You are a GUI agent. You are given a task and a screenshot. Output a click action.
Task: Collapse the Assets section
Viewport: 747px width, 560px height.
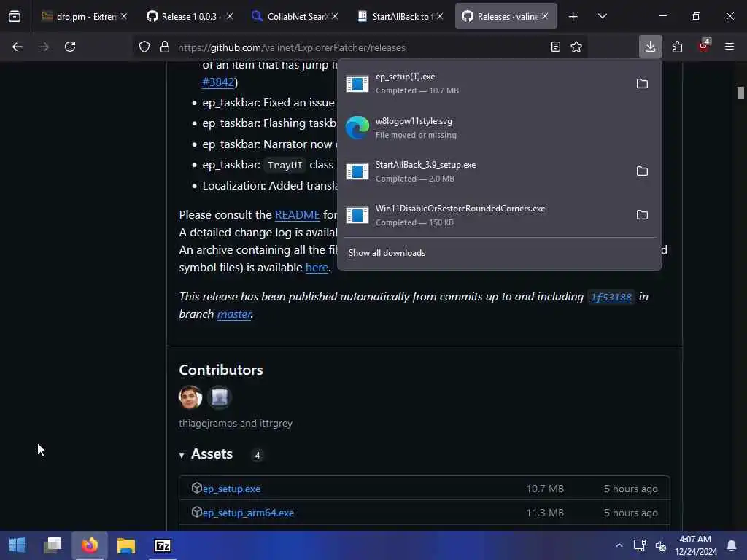(206, 454)
